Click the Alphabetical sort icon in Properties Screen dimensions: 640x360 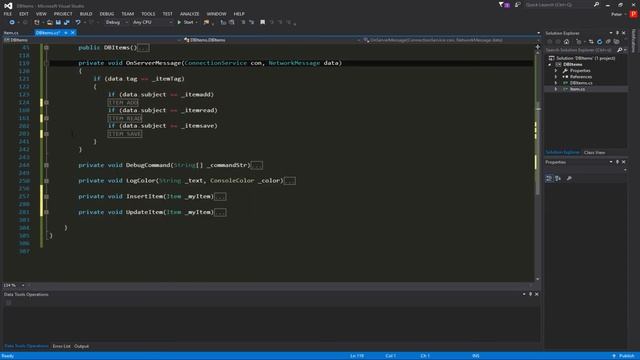558,178
